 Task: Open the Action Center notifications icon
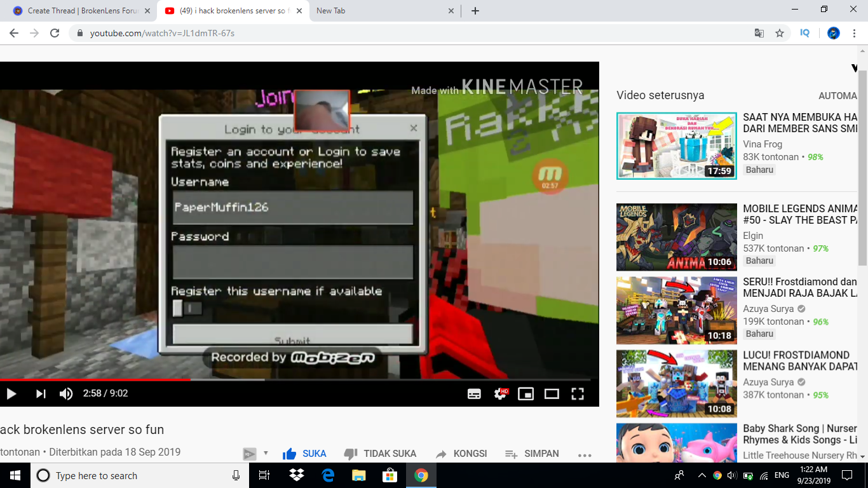pyautogui.click(x=847, y=475)
